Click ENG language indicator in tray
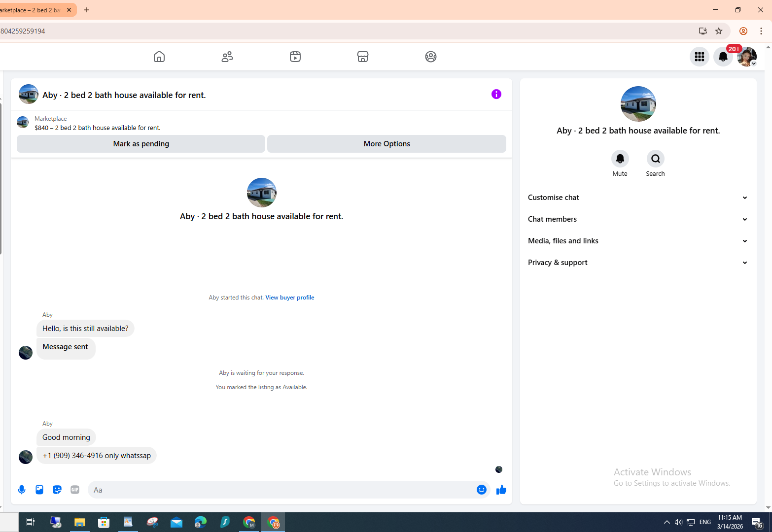The width and height of the screenshot is (772, 532). [x=705, y=522]
